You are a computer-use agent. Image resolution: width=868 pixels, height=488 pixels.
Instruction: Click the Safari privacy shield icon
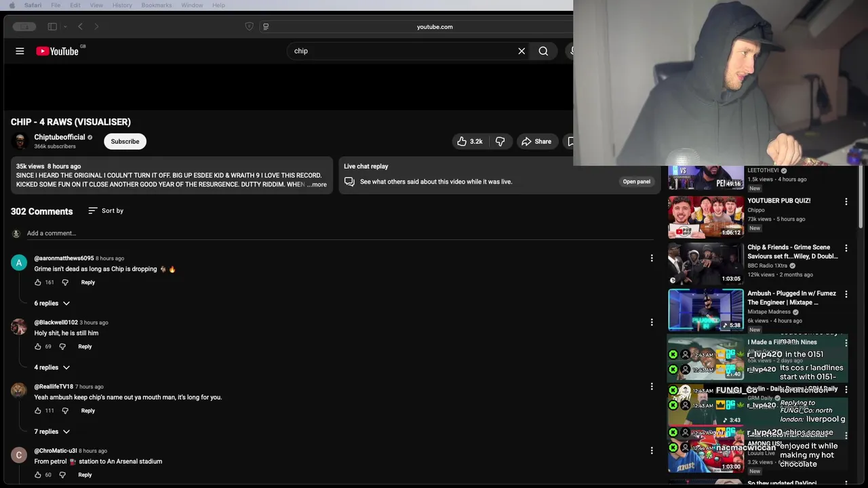(249, 26)
